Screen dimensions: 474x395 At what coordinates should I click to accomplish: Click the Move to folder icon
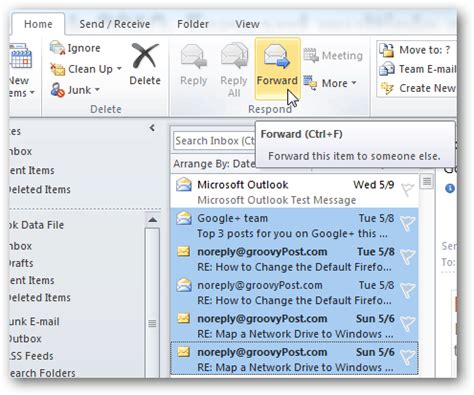pyautogui.click(x=387, y=50)
